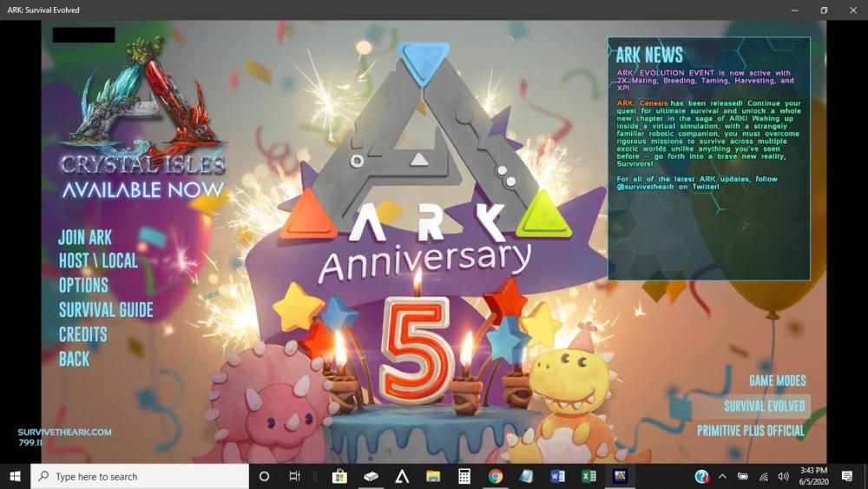The width and height of the screenshot is (868, 489).
Task: Open the Action Center notifications icon
Action: click(847, 476)
